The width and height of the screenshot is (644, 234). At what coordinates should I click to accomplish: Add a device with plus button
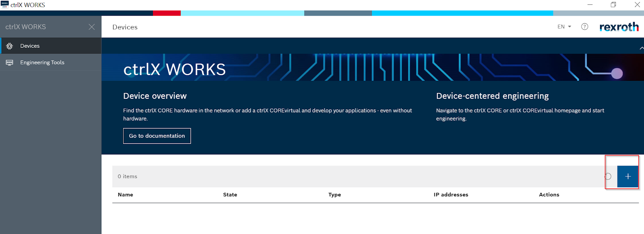[x=628, y=177]
